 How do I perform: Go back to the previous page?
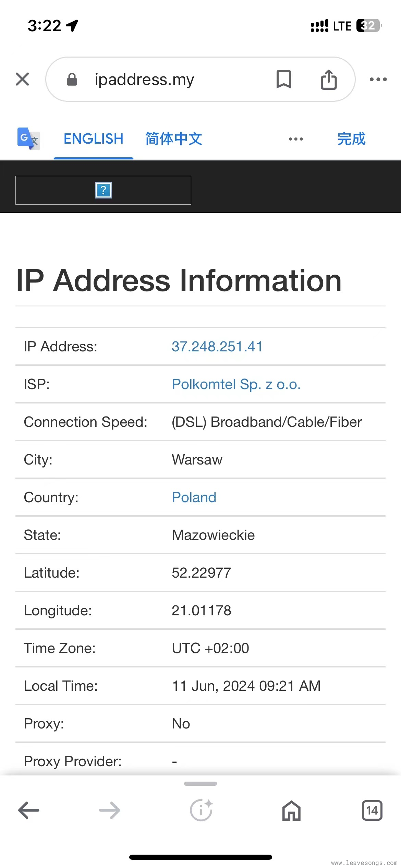click(x=29, y=810)
